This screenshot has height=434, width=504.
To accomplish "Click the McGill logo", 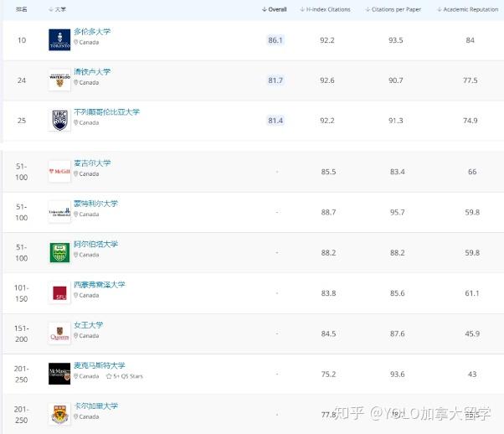I will (59, 172).
